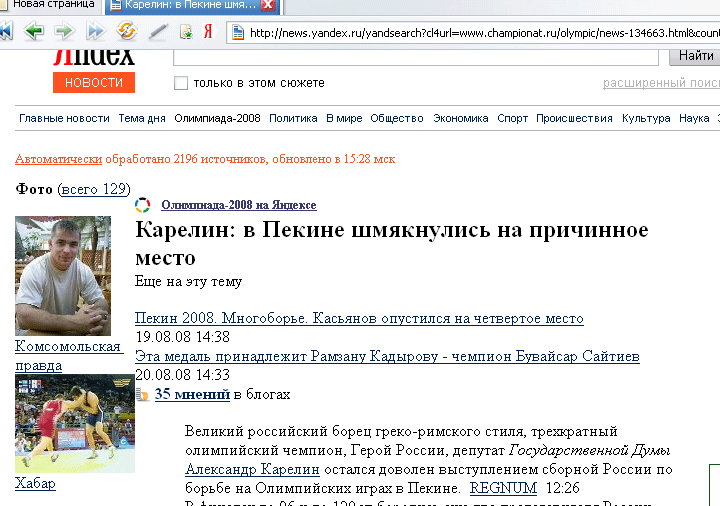Go back with the green left arrow
This screenshot has height=506, width=720.
(x=34, y=31)
